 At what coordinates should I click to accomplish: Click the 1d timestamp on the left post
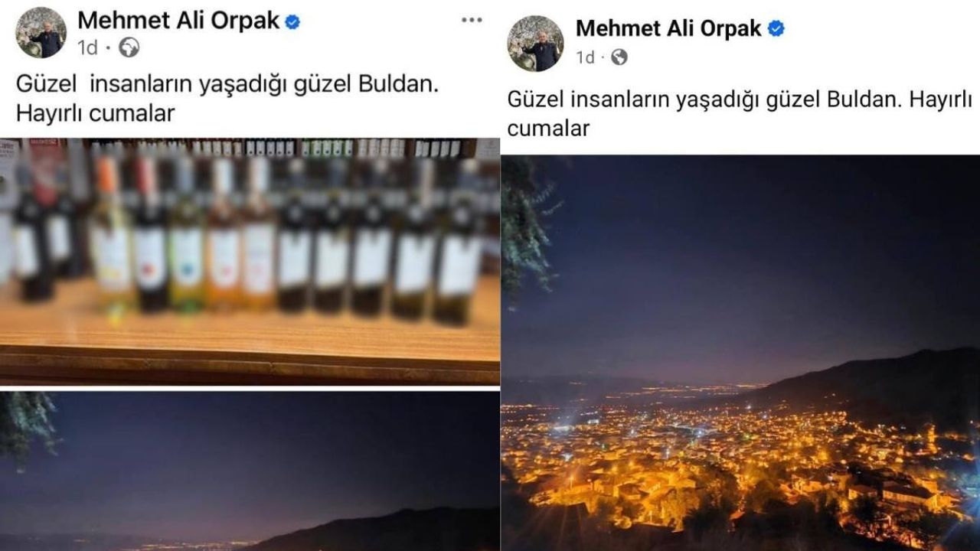[87, 48]
